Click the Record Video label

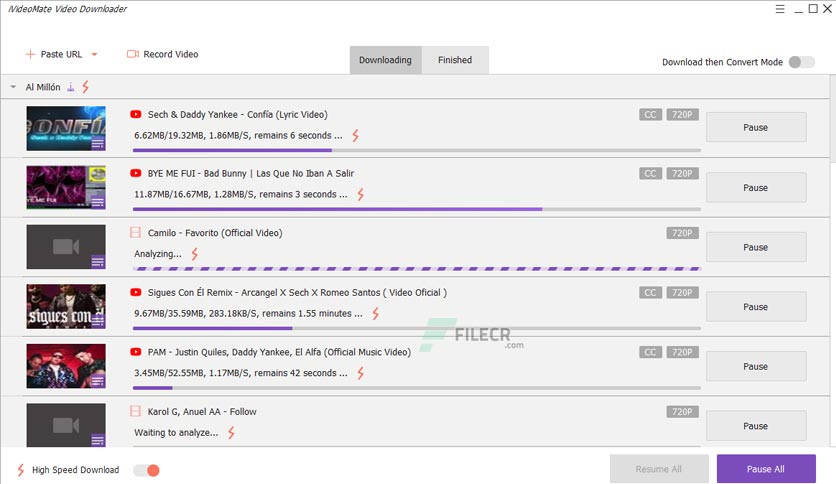coord(171,54)
